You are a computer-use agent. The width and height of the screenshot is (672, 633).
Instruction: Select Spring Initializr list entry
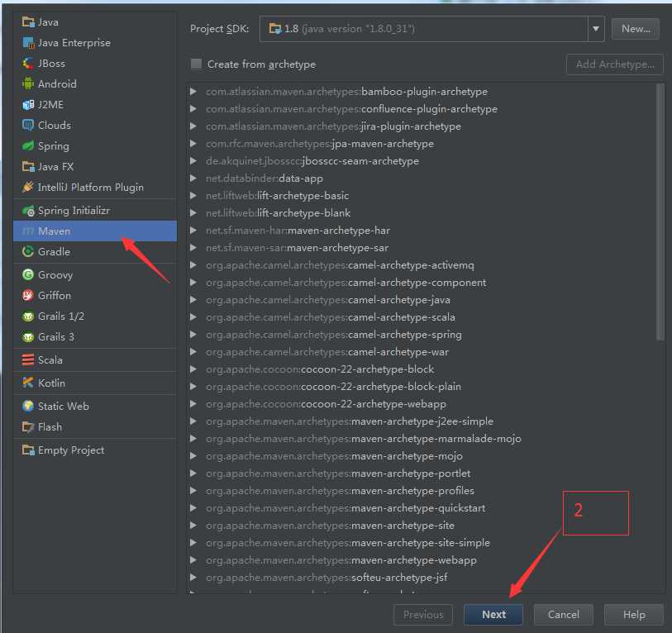(x=95, y=211)
